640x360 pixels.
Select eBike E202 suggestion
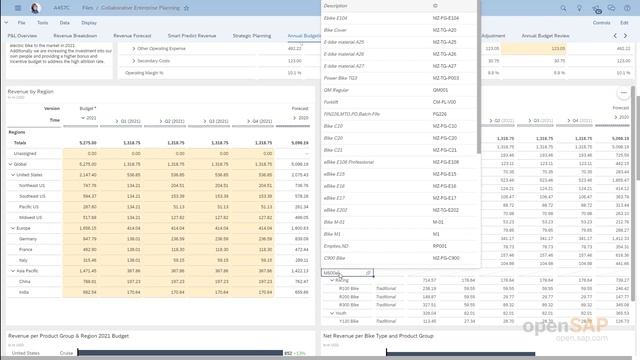[399, 210]
